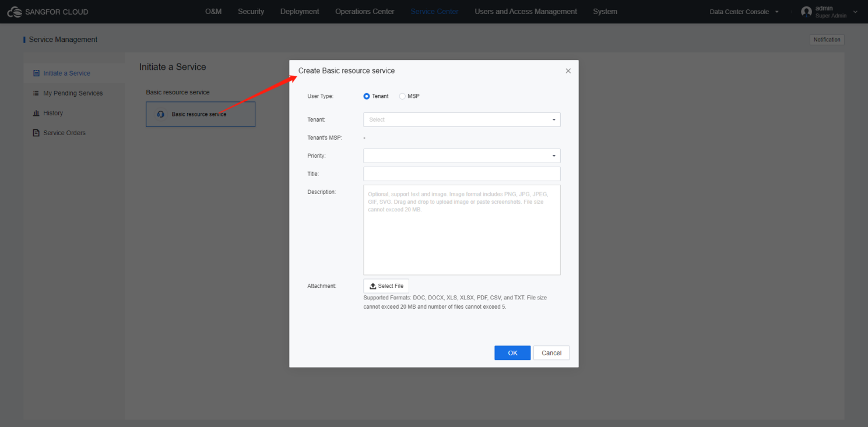
Task: Click the Service Management heading
Action: (x=63, y=40)
